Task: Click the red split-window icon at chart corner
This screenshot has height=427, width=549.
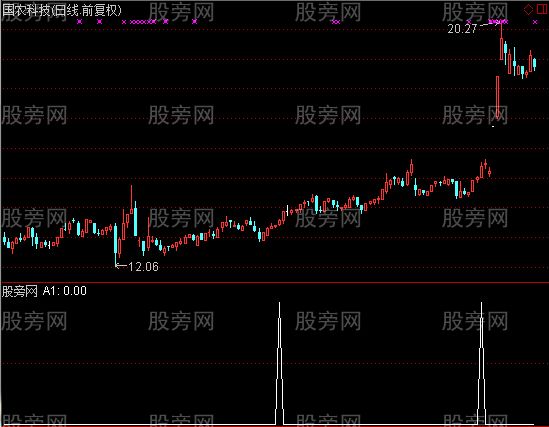Action: [x=542, y=9]
